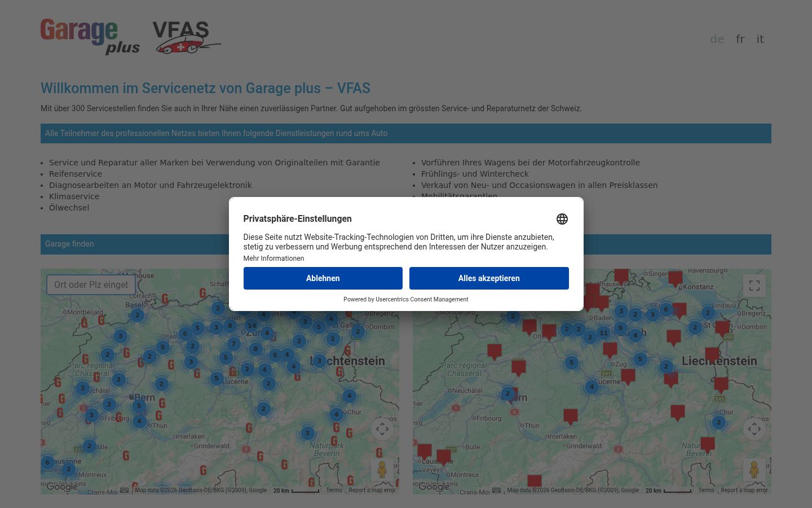Select the cluster marker numbered 9 on right map

(x=620, y=328)
